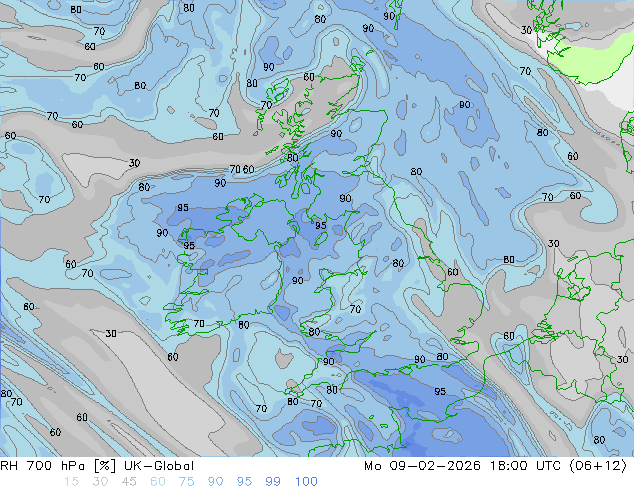Click legend value '75'

click(x=186, y=482)
